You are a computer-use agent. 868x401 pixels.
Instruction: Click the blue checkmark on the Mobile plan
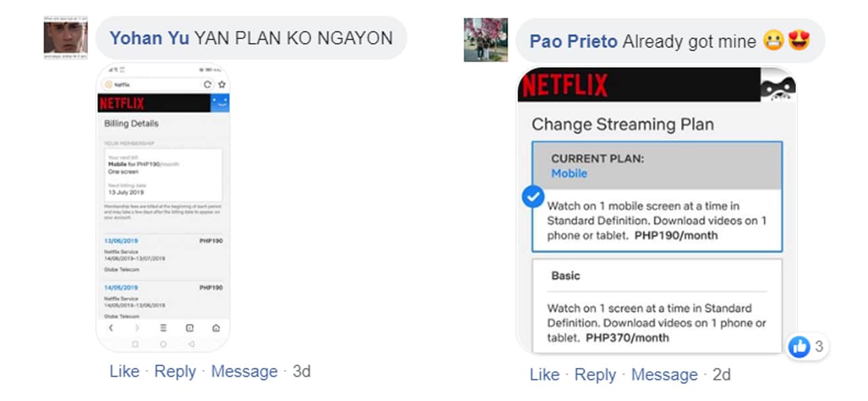tap(533, 197)
